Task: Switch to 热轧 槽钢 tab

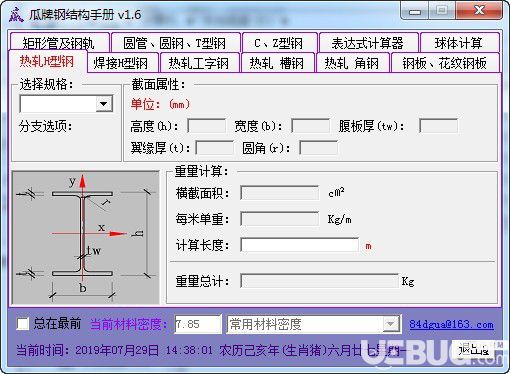Action: [x=277, y=63]
